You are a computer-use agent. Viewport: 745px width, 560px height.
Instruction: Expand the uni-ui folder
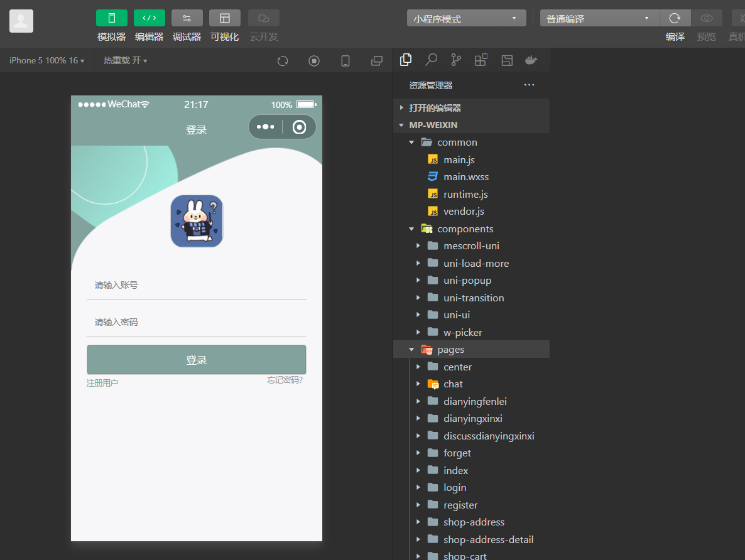tap(471, 315)
